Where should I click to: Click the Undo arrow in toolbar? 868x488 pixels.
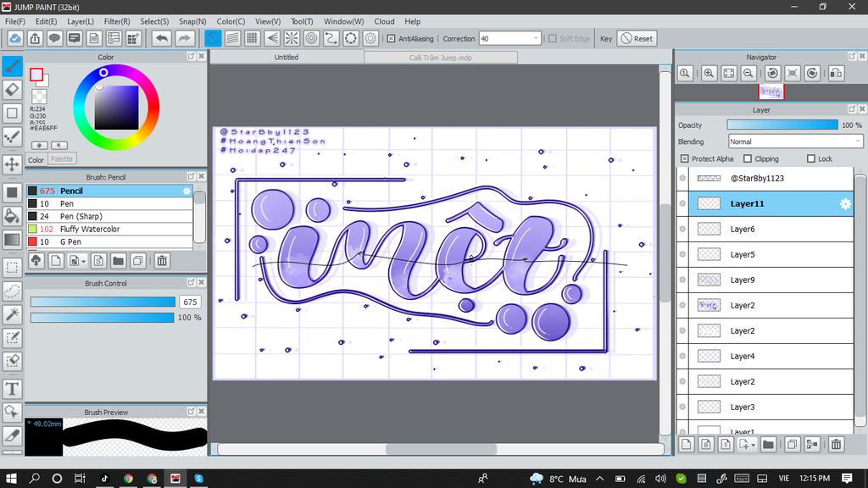162,38
